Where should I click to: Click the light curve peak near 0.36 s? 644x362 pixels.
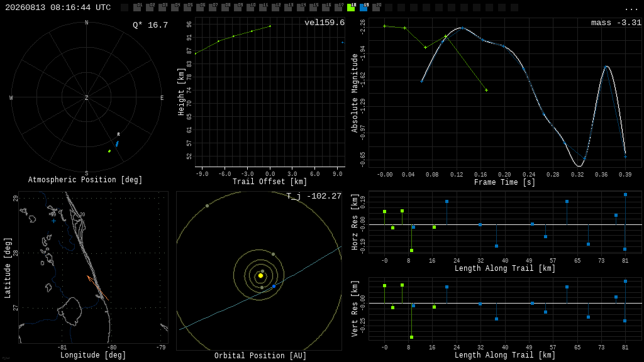[x=606, y=67]
